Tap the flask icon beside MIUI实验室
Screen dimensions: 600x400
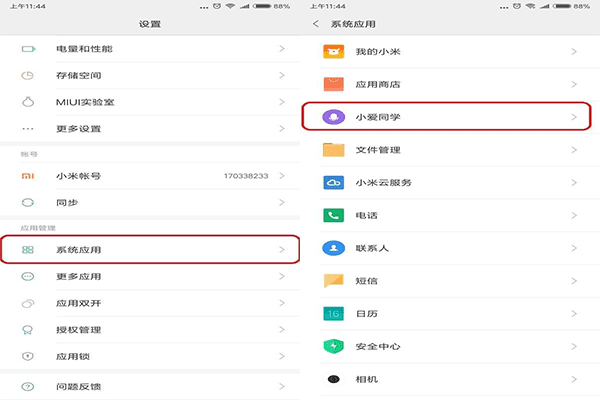28,102
